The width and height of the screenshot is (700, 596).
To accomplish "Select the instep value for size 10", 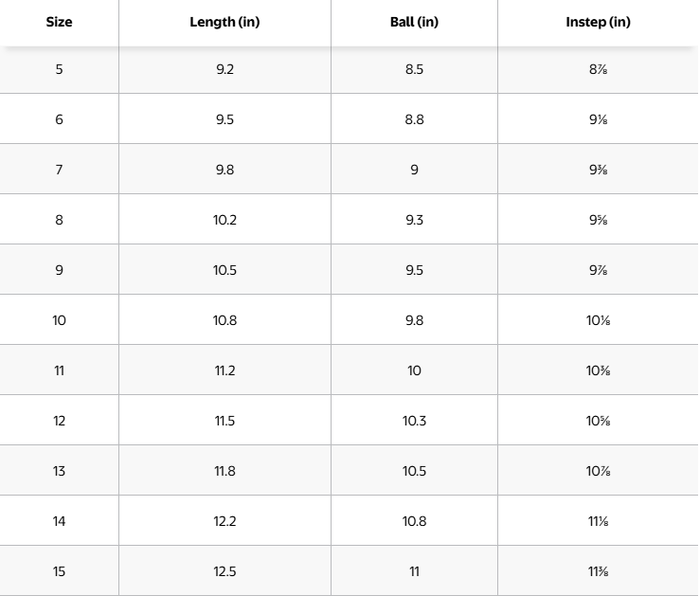I will pyautogui.click(x=598, y=320).
